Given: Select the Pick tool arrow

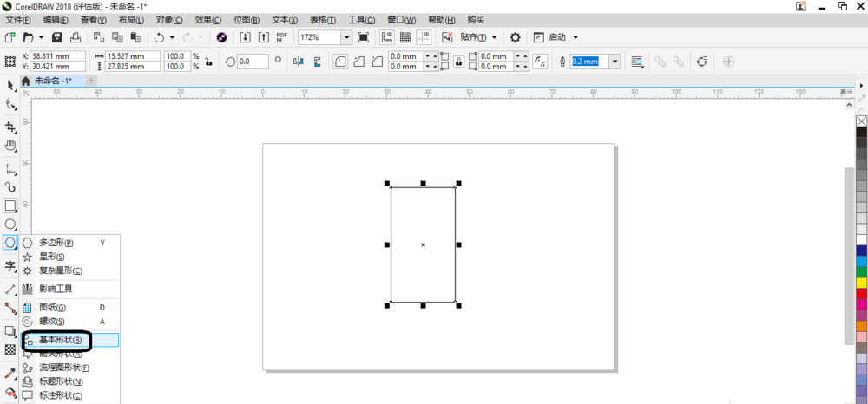Looking at the screenshot, I should (10, 85).
